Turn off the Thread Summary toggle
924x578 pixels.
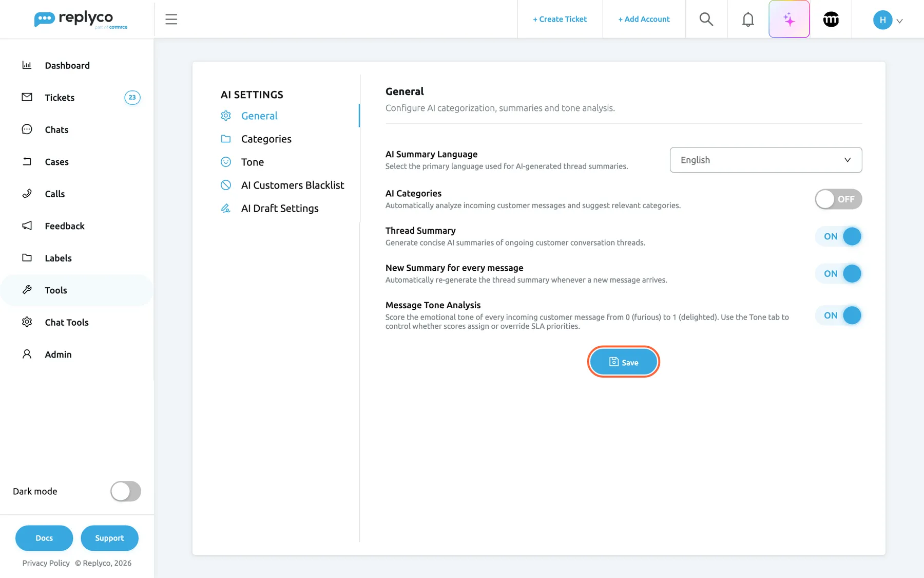(x=838, y=236)
